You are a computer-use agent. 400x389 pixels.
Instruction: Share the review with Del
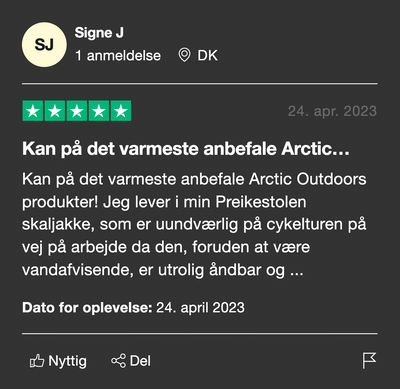click(131, 361)
